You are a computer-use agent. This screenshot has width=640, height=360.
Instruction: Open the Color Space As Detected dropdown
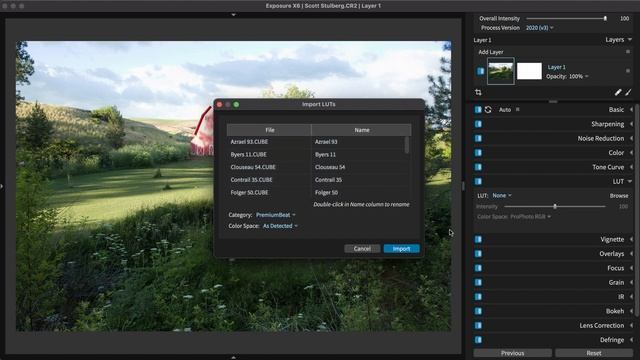[x=280, y=226]
